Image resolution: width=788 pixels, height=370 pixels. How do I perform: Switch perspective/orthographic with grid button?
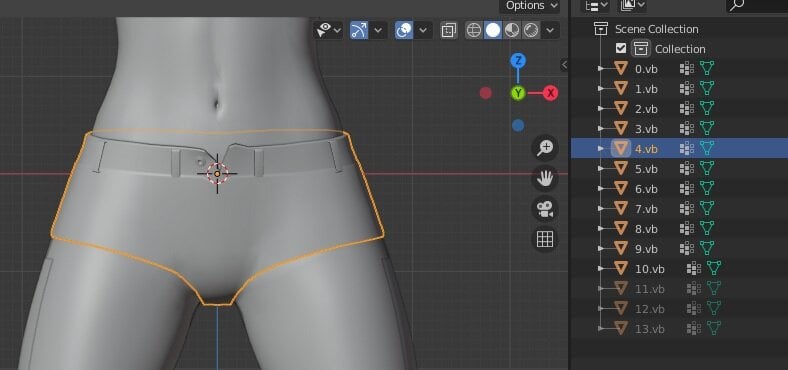(545, 239)
